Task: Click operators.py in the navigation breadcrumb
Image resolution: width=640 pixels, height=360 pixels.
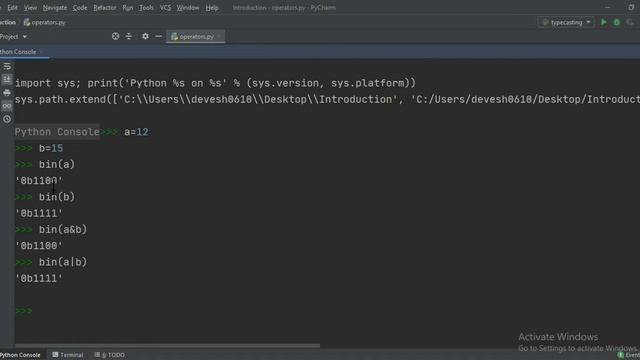Action: 44,22
